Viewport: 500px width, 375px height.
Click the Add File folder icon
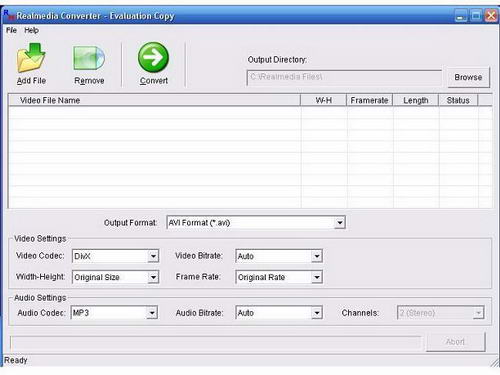coord(31,58)
